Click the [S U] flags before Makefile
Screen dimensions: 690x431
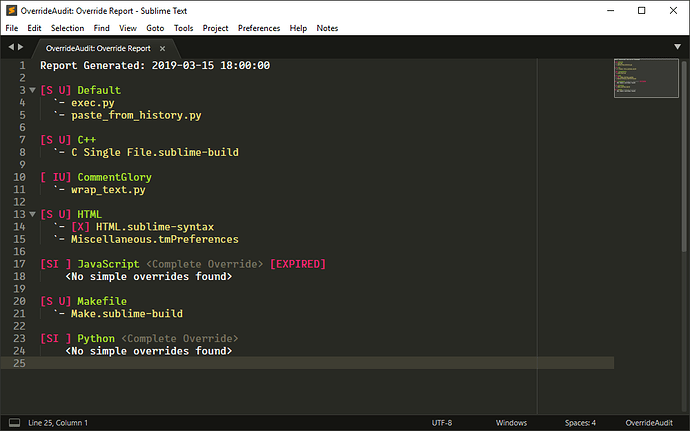(x=55, y=302)
